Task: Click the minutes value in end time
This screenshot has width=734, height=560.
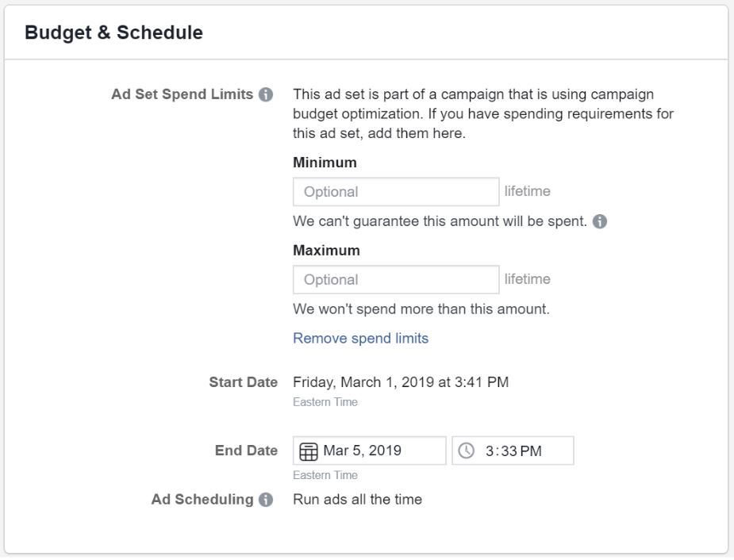Action: pos(509,451)
